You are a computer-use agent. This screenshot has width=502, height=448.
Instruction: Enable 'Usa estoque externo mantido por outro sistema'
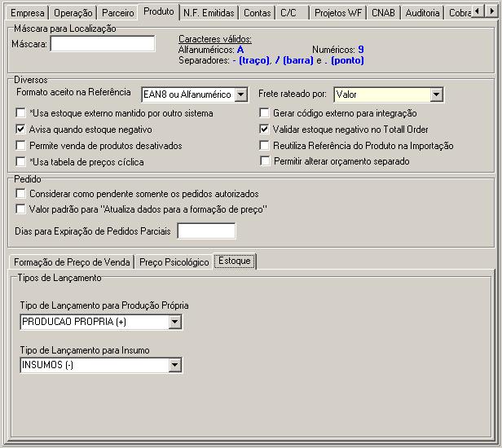point(21,113)
